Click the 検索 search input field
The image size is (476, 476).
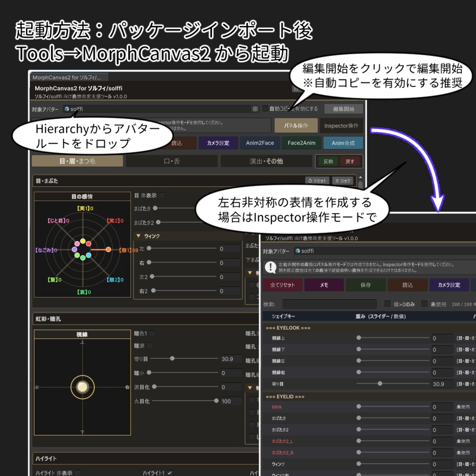coord(330,304)
